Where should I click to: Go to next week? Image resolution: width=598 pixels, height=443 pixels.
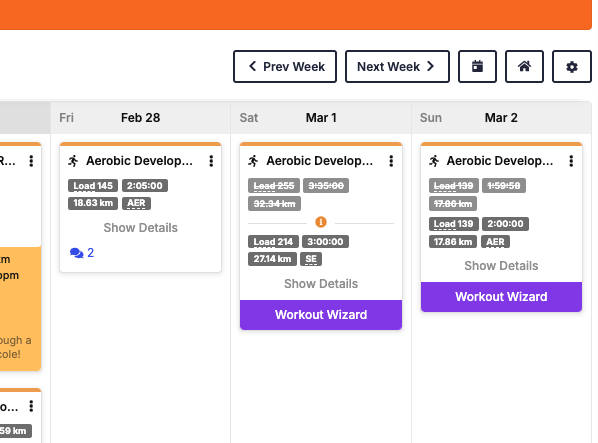(x=397, y=66)
